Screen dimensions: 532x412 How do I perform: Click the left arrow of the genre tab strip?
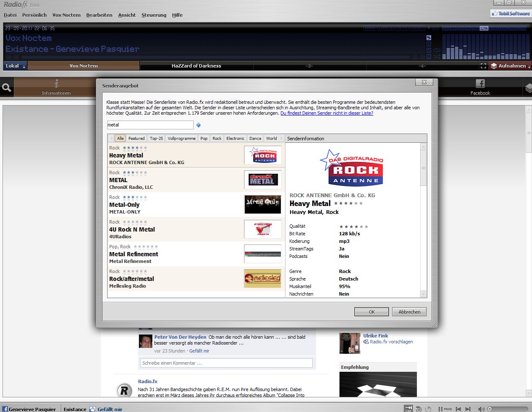tap(111, 138)
